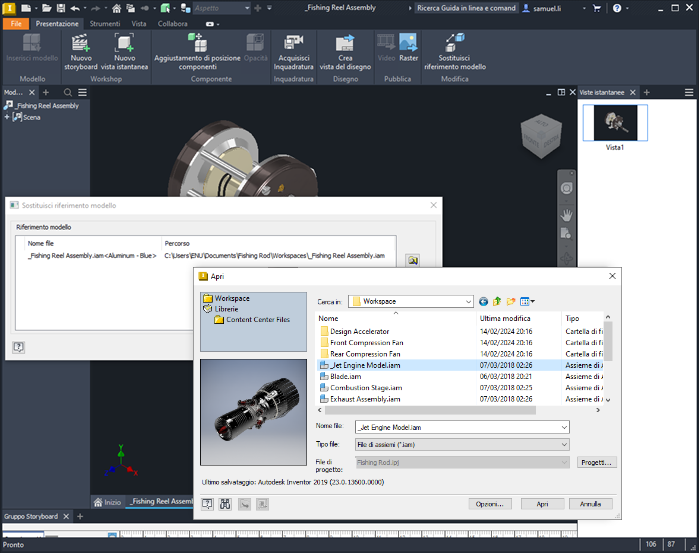Click the search icon in model browser
Image resolution: width=699 pixels, height=553 pixels.
[68, 92]
